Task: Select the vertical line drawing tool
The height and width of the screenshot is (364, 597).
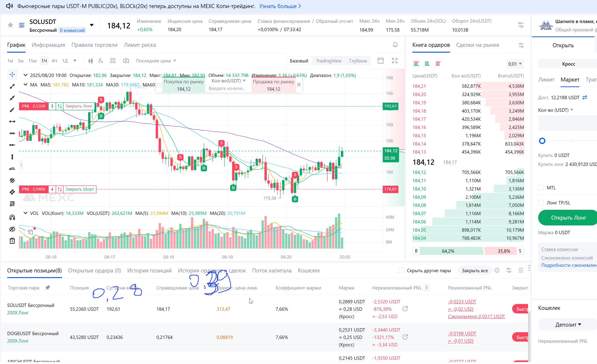Action: pos(12,157)
